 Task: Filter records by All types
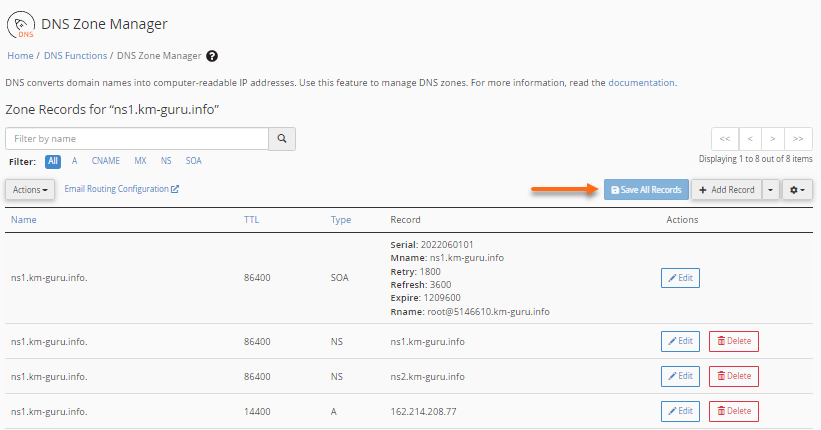[x=53, y=160]
